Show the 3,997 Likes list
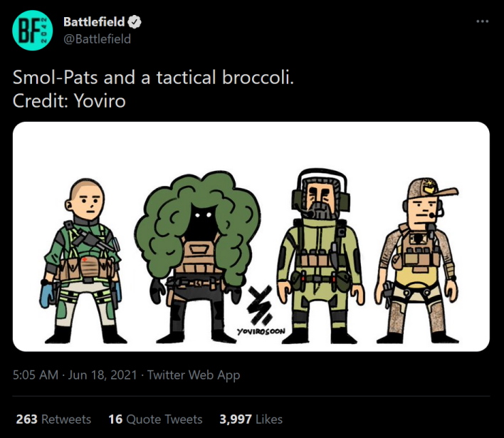 (x=251, y=419)
